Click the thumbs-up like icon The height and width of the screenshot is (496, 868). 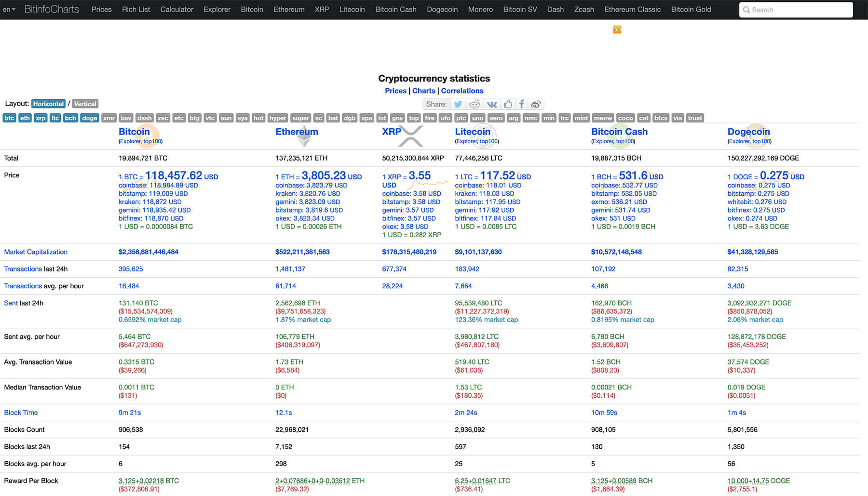pyautogui.click(x=508, y=104)
